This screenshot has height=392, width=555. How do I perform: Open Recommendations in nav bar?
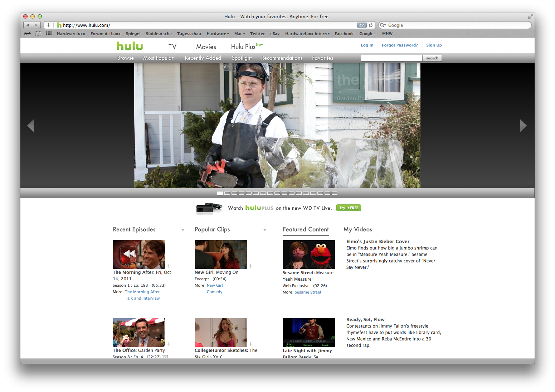click(x=282, y=58)
